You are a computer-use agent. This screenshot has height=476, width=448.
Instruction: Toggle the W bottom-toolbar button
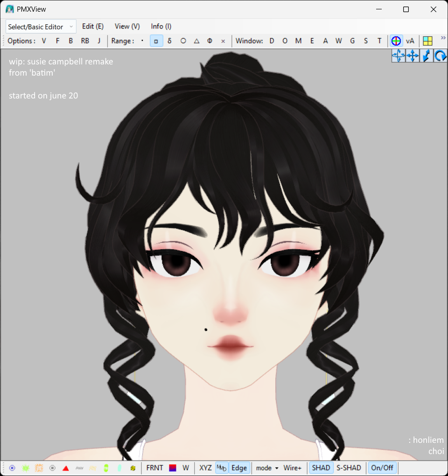pyautogui.click(x=186, y=468)
